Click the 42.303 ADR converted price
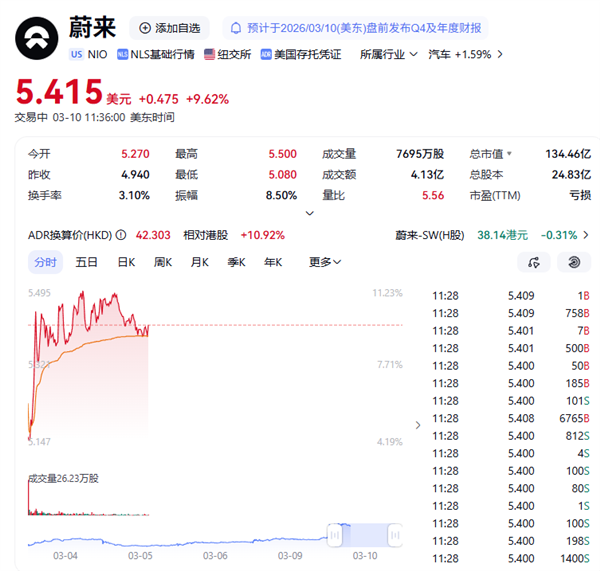600x571 pixels. click(x=153, y=235)
